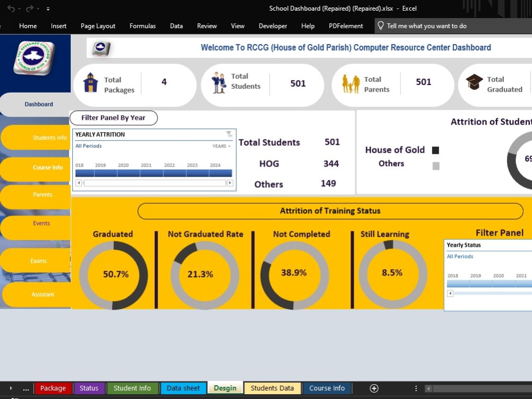The width and height of the screenshot is (532, 399).
Task: Click Yearly Attrition timeline left scroll arrow
Action: tap(79, 183)
